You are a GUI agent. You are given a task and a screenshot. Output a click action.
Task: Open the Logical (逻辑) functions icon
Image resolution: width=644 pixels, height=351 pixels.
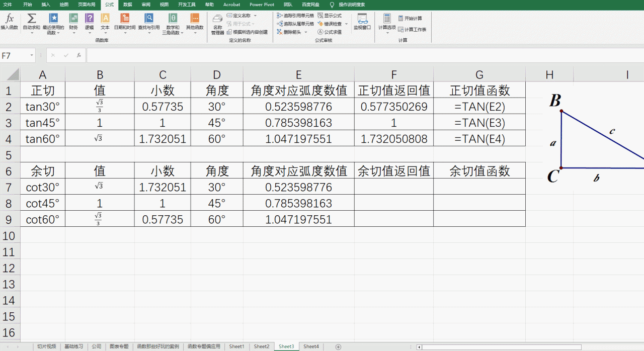89,19
